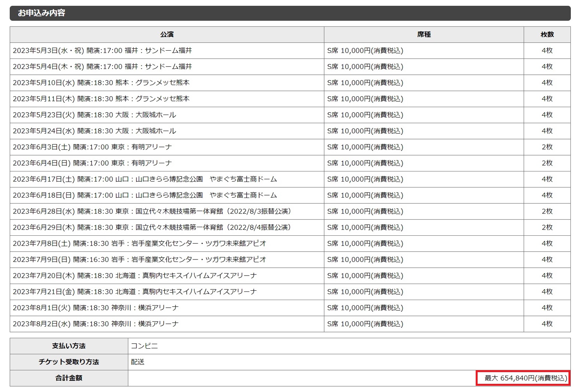Select the 2023年5月11日 グランメッセ熊本 performance

(101, 99)
